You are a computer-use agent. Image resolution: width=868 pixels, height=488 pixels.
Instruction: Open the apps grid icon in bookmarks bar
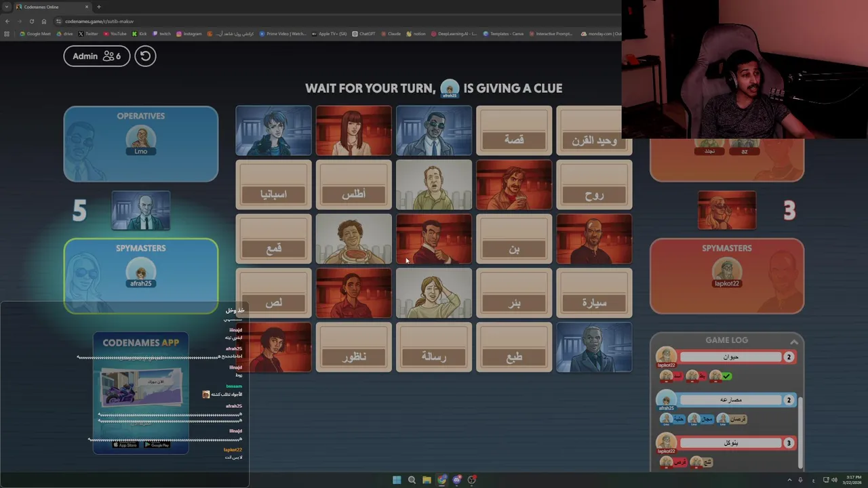[7, 33]
